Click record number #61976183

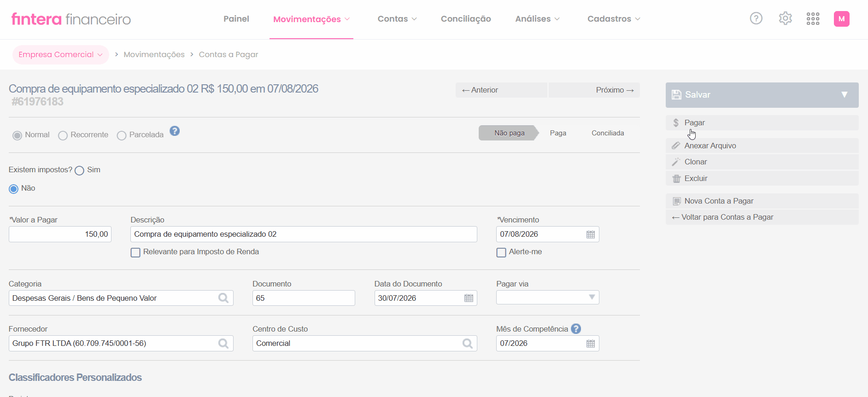37,102
